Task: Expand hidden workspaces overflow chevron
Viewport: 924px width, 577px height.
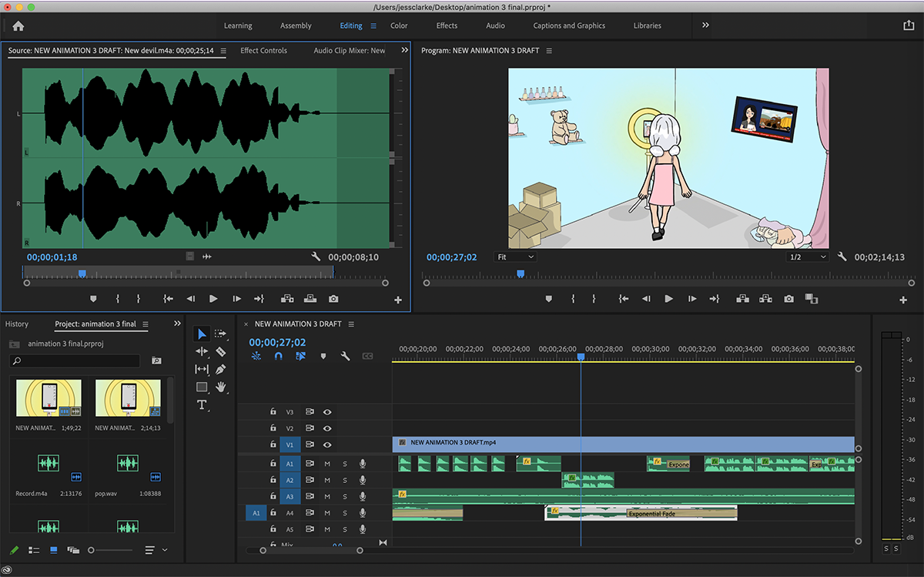Action: pos(705,25)
